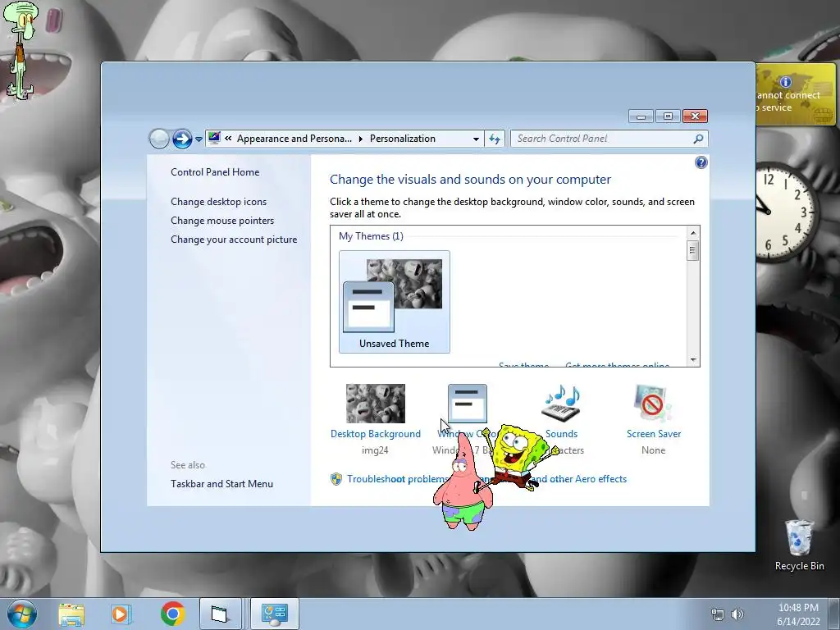Click the search magnifier icon
The image size is (840, 630).
tap(698, 139)
